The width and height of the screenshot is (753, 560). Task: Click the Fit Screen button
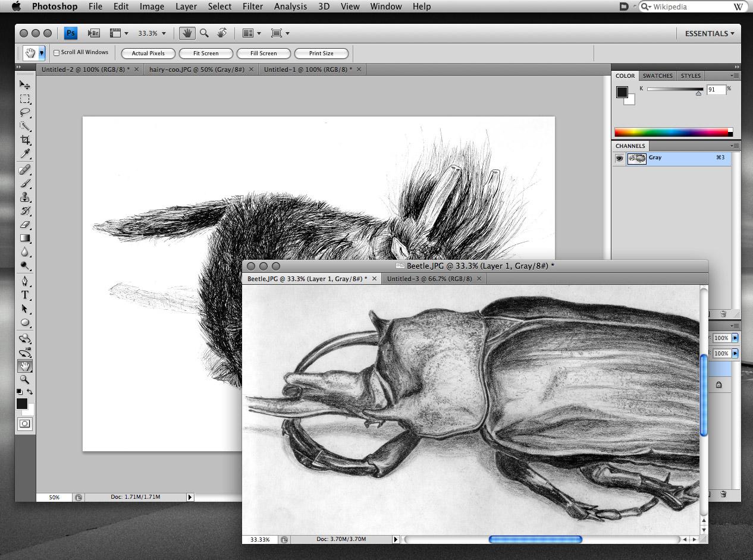coord(206,54)
